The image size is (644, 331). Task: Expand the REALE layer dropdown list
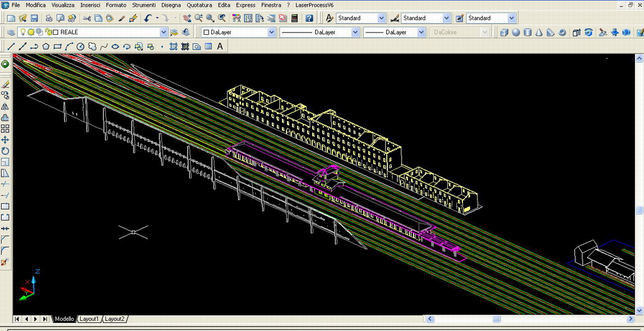[164, 33]
